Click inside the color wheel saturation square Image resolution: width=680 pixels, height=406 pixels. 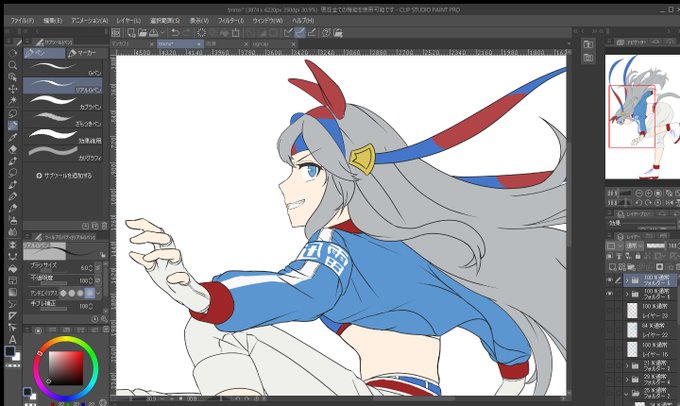click(65, 368)
